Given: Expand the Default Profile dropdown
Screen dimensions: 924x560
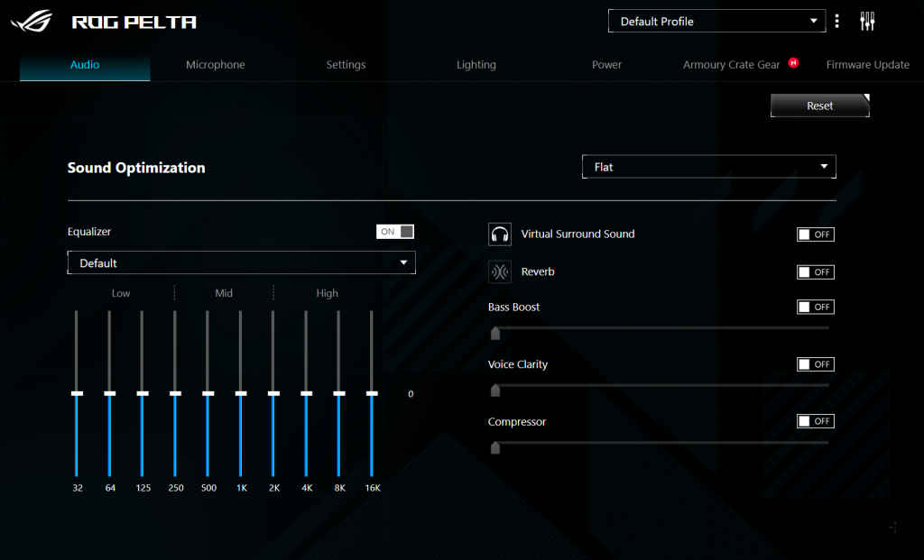Looking at the screenshot, I should [x=716, y=22].
